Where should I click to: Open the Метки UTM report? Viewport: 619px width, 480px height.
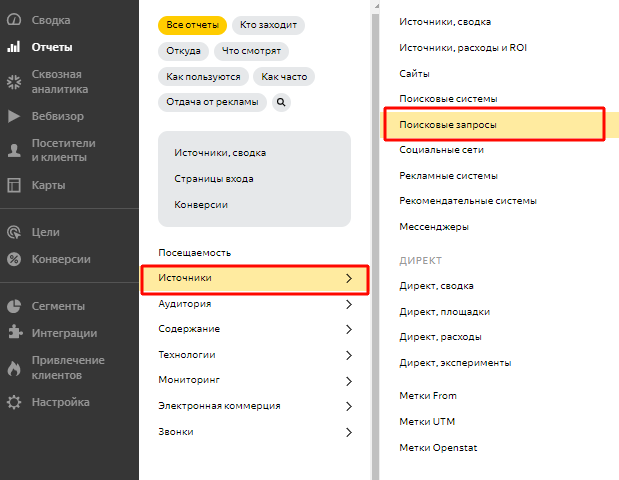[428, 421]
